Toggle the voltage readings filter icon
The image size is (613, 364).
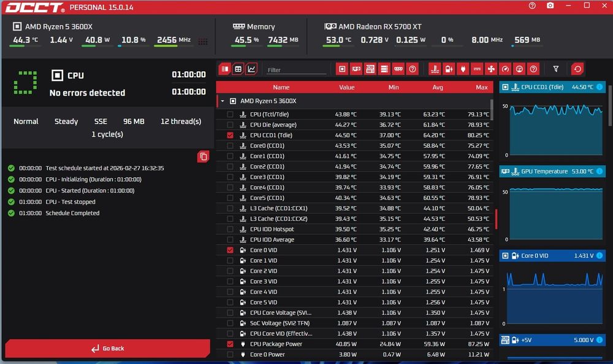click(x=449, y=69)
